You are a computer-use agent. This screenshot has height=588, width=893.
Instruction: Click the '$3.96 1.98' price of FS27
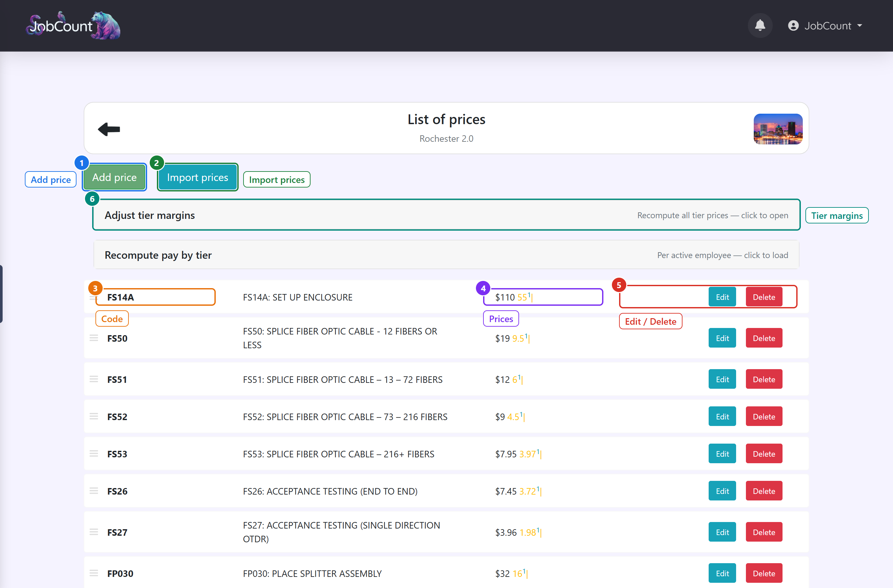click(x=518, y=532)
